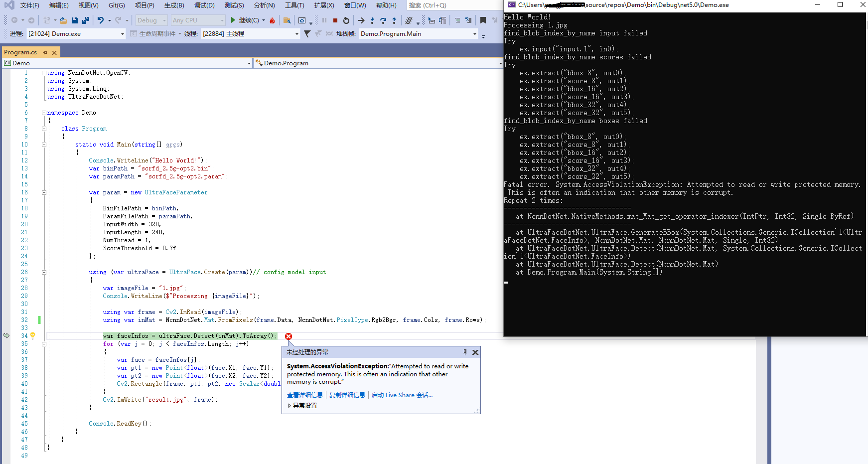Step Into the next statement
The image size is (868, 464).
(x=372, y=20)
